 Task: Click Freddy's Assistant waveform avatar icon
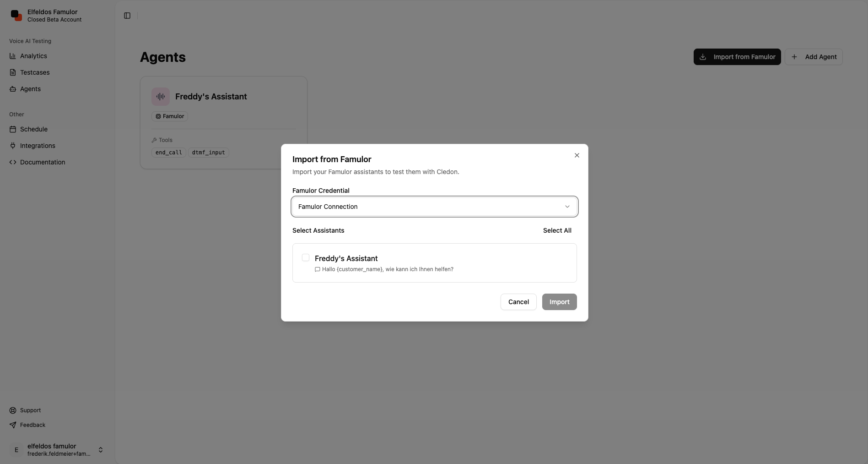pyautogui.click(x=160, y=96)
